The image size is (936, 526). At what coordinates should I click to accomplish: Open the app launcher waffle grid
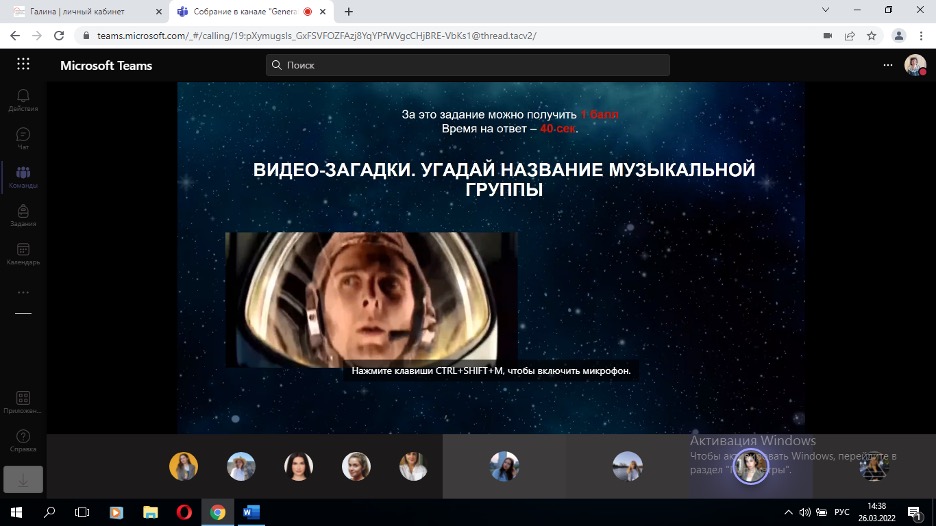(23, 65)
